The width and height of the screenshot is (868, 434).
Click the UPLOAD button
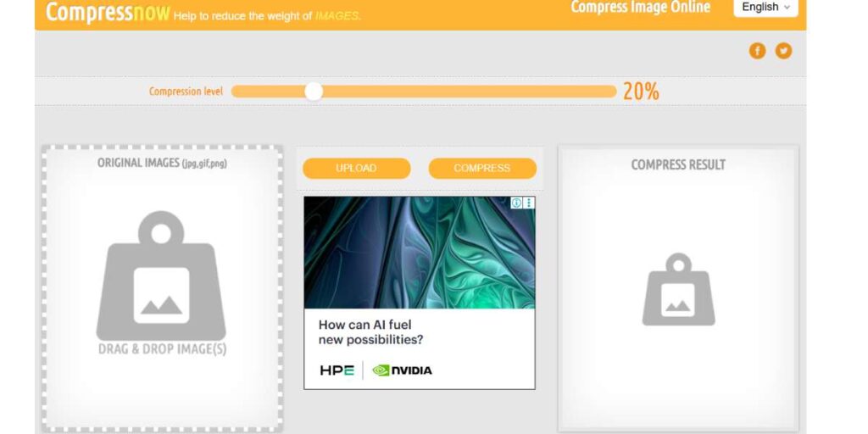pos(357,169)
